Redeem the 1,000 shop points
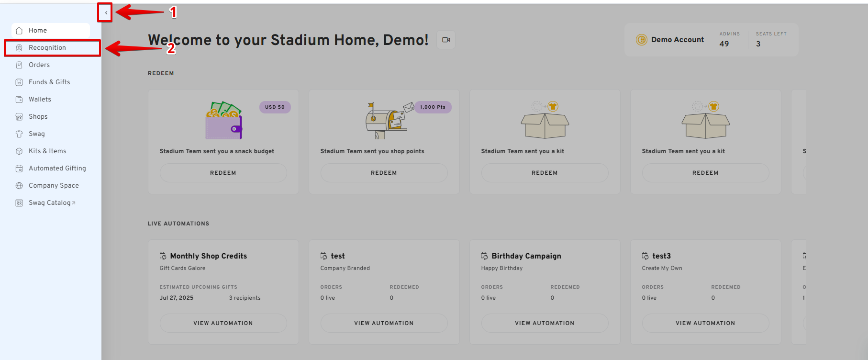This screenshot has height=360, width=868. click(384, 173)
